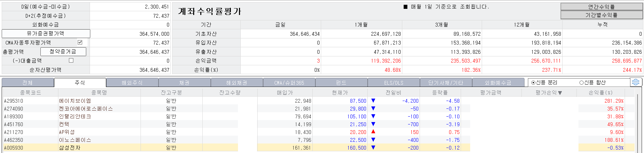644x153 pixels.
Task: Click stock code A462350
Action: point(14,140)
